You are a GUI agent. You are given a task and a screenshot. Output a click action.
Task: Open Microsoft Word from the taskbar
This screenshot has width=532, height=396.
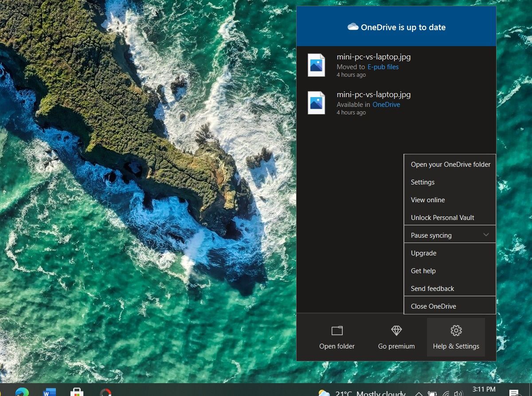(x=49, y=392)
